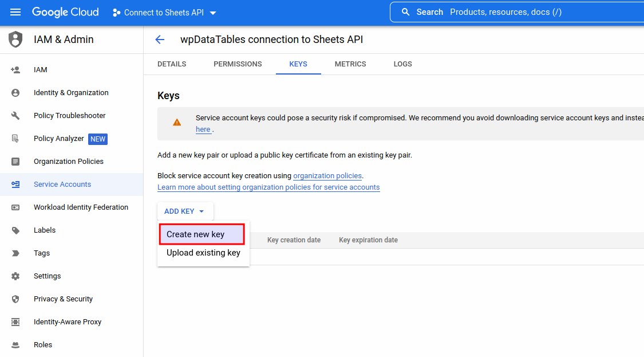Click the Privacy & Security shield icon
Image resolution: width=644 pixels, height=357 pixels.
coord(15,299)
